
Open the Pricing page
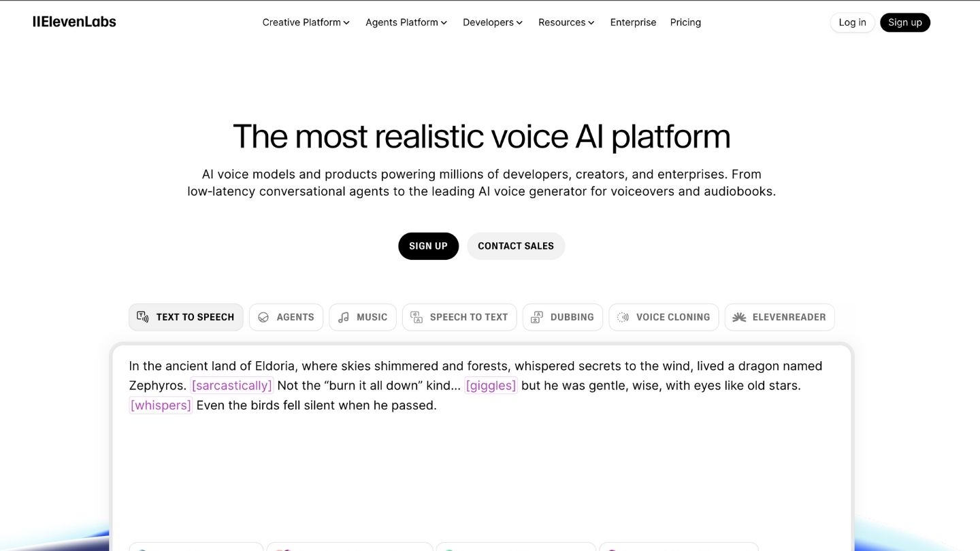click(x=685, y=22)
